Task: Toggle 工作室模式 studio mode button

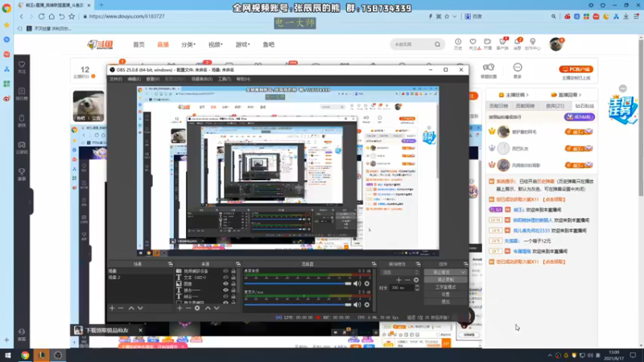Action: coord(445,287)
